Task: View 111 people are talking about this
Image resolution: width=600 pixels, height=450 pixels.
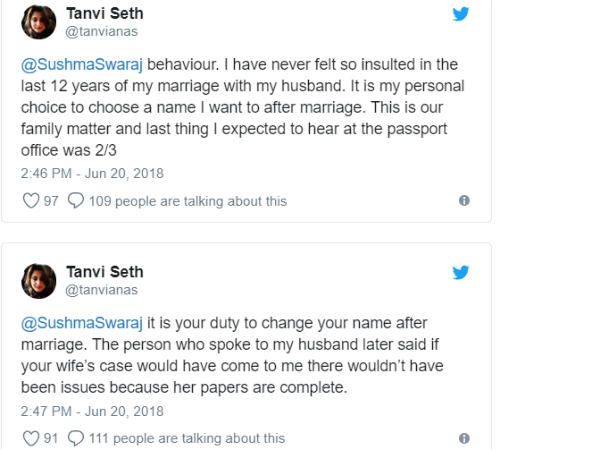Action: [187, 438]
